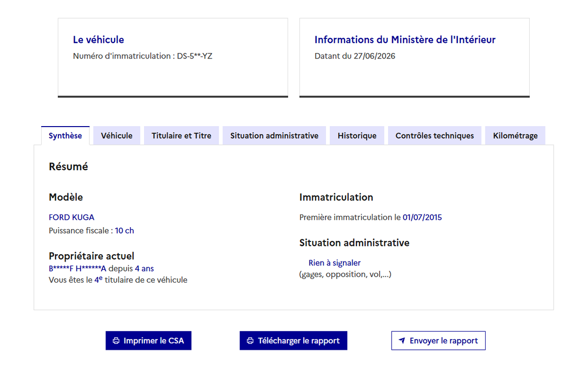
Task: Click the Télécharger le rapport button
Action: pyautogui.click(x=294, y=341)
